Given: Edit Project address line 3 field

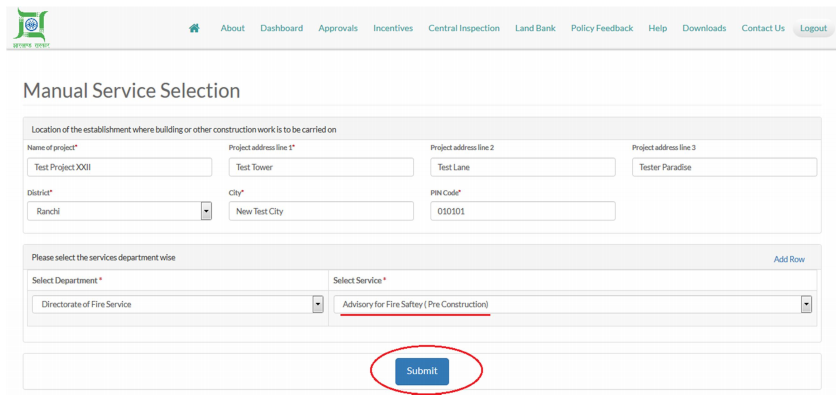Looking at the screenshot, I should coord(725,167).
